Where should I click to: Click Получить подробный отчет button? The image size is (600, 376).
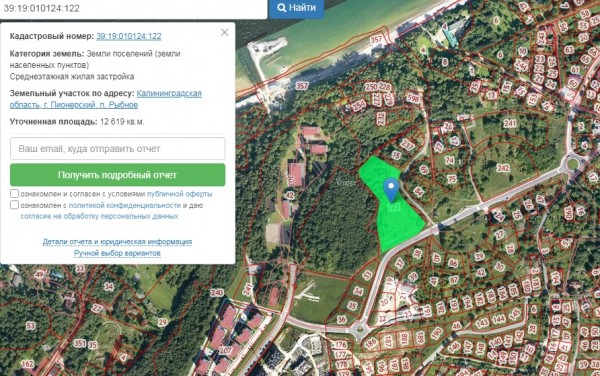click(117, 175)
